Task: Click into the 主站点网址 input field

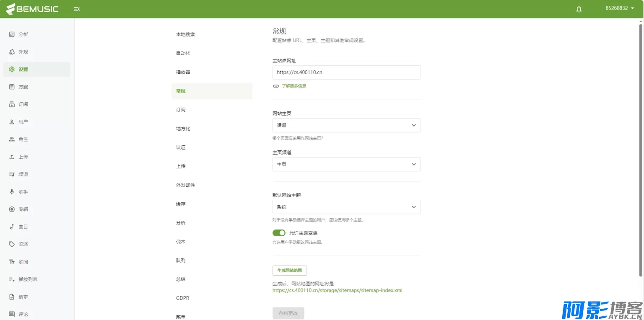Action: click(x=346, y=72)
